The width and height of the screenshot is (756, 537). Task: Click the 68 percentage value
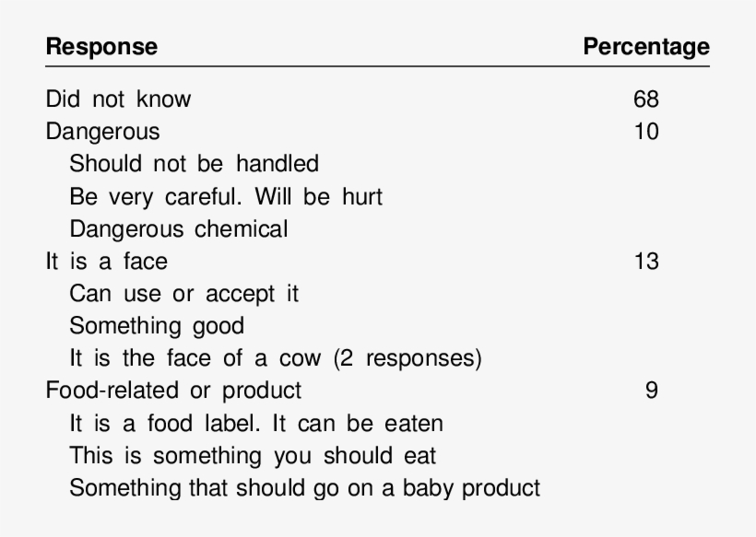tap(646, 99)
